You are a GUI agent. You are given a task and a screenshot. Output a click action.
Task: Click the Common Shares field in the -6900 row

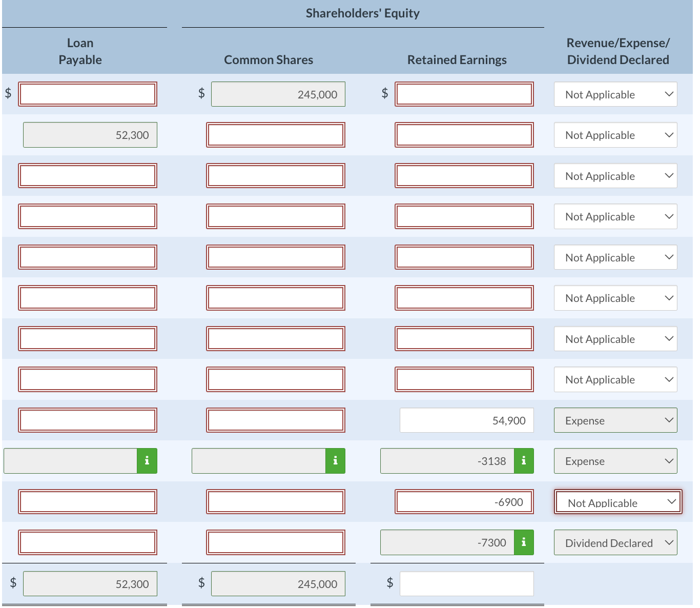pyautogui.click(x=276, y=502)
